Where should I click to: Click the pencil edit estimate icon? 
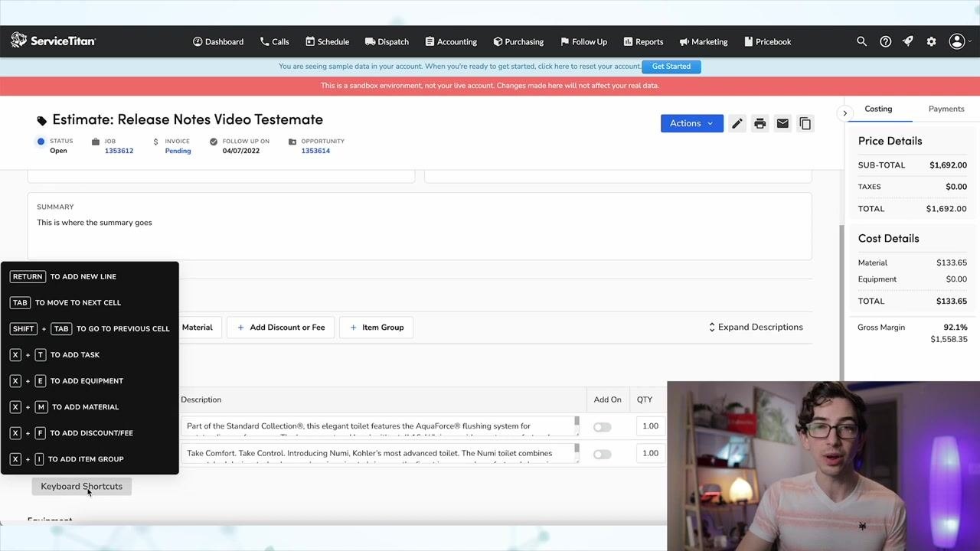coord(737,123)
